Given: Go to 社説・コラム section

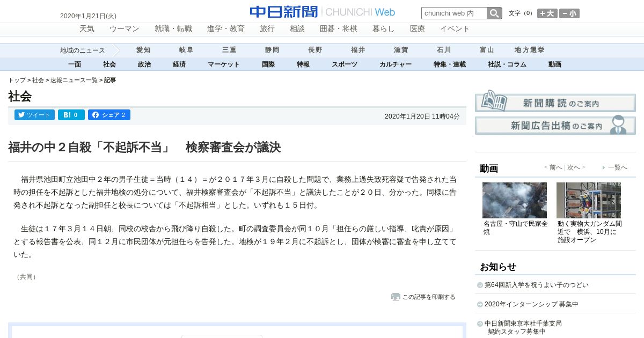Looking at the screenshot, I should [507, 64].
